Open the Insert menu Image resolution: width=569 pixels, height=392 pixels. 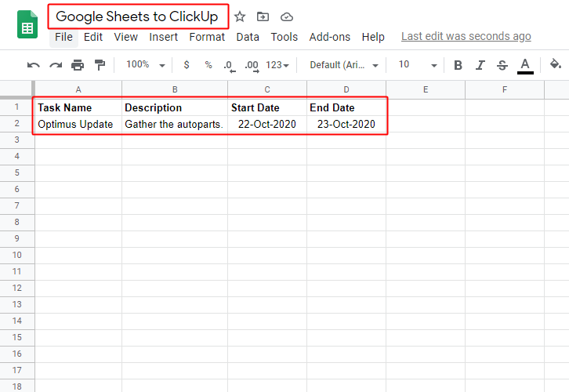[x=163, y=37]
